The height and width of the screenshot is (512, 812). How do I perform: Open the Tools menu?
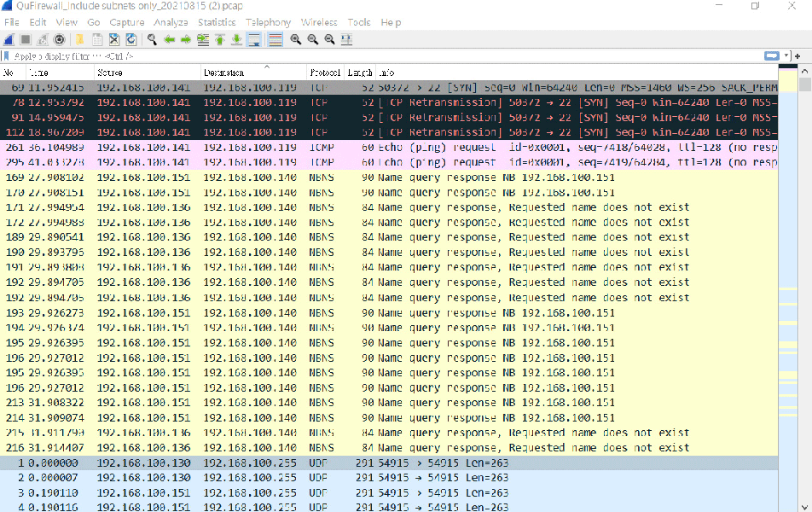tap(359, 22)
